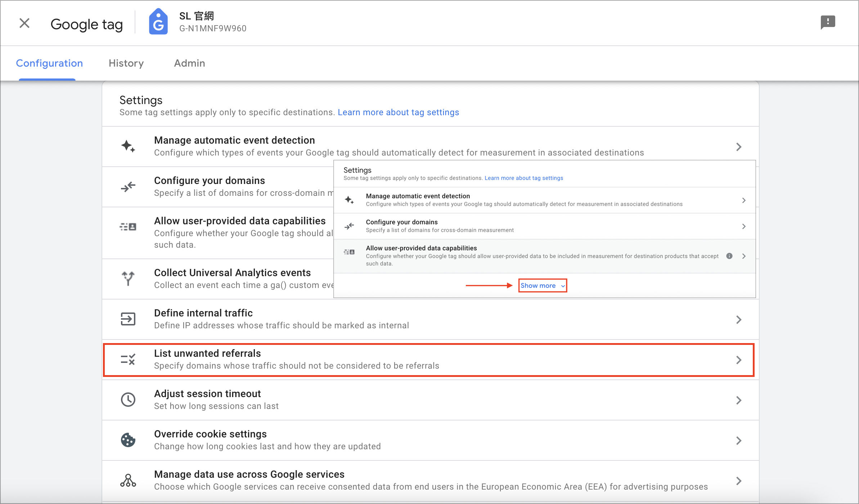The height and width of the screenshot is (504, 859).
Task: Expand inset Allow user-provided data capabilities chevron
Action: pos(744,256)
